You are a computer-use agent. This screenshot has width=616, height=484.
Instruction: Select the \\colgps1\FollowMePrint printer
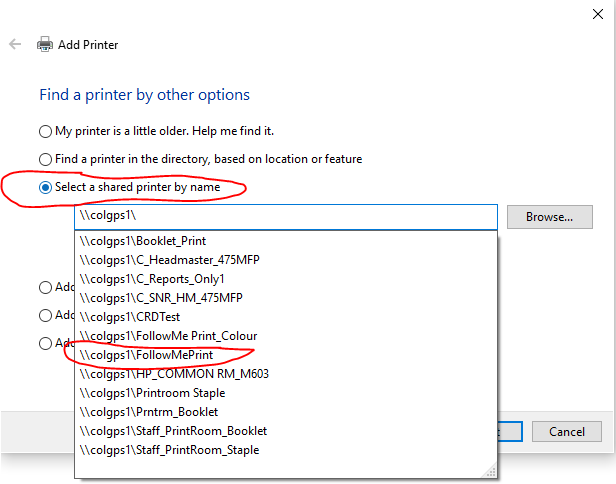(x=146, y=354)
